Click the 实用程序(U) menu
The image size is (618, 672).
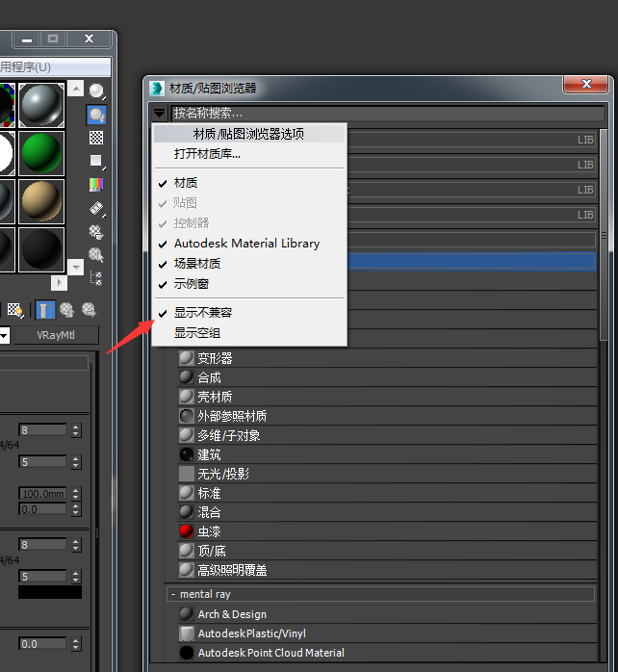[x=26, y=67]
